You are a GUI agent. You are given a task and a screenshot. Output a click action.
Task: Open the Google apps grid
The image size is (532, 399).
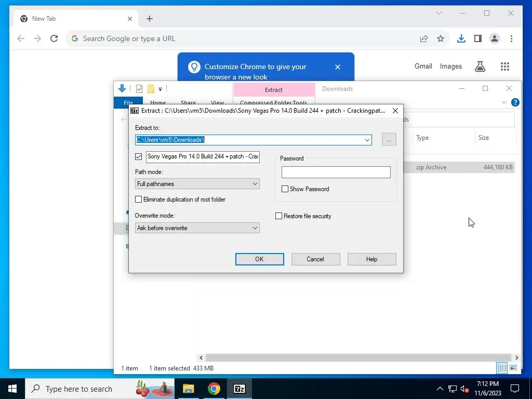(505, 66)
